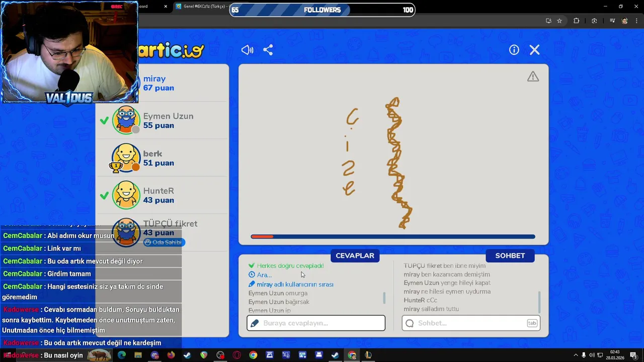
Task: Click the 'Ara...' break notice
Action: point(260,275)
